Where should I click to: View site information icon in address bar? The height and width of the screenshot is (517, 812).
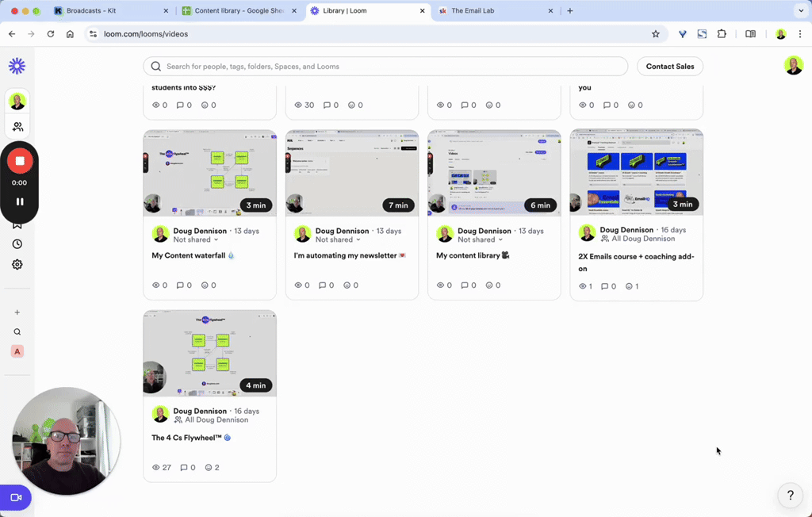(x=94, y=34)
